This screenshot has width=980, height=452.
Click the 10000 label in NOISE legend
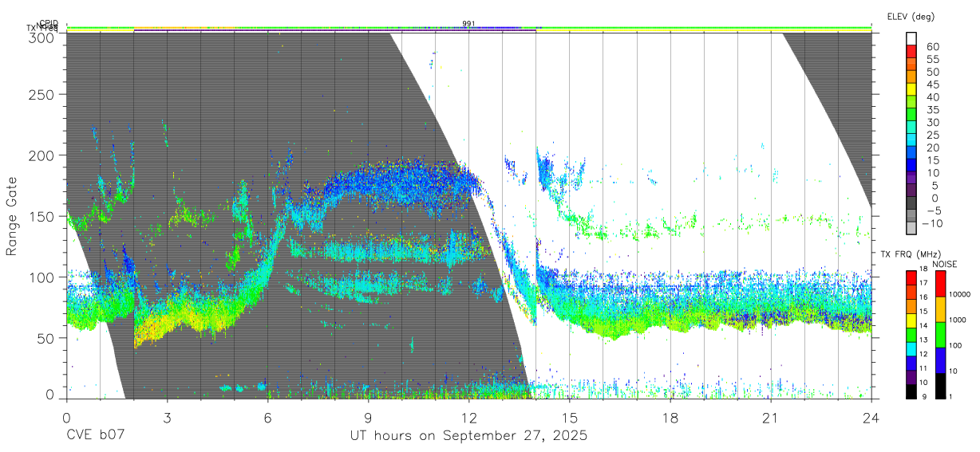click(x=959, y=295)
